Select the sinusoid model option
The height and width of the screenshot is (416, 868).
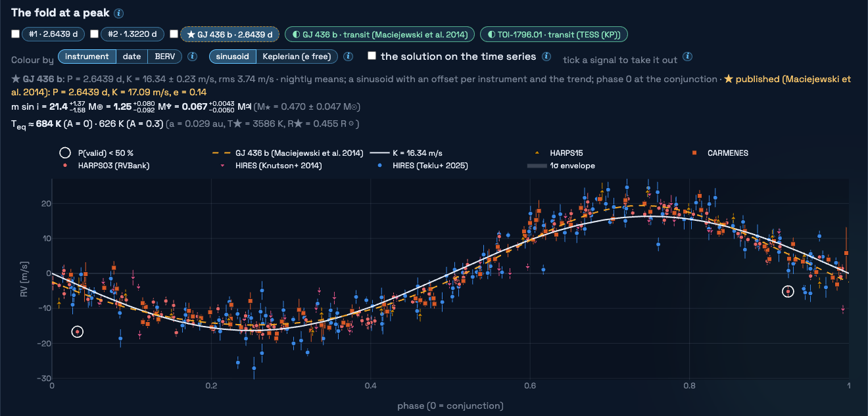click(x=232, y=57)
